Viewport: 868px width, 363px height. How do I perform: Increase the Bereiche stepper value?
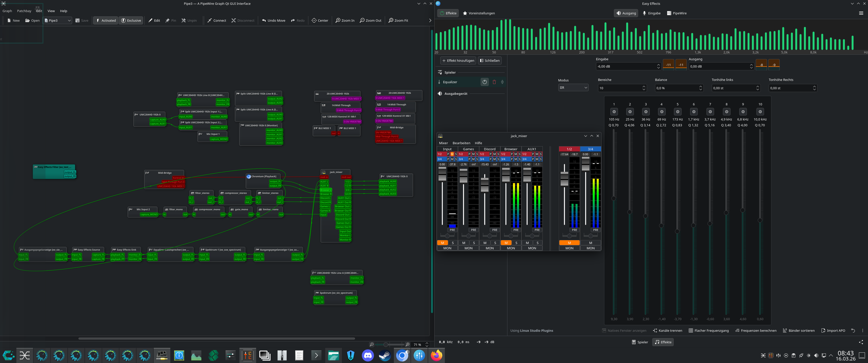[644, 86]
